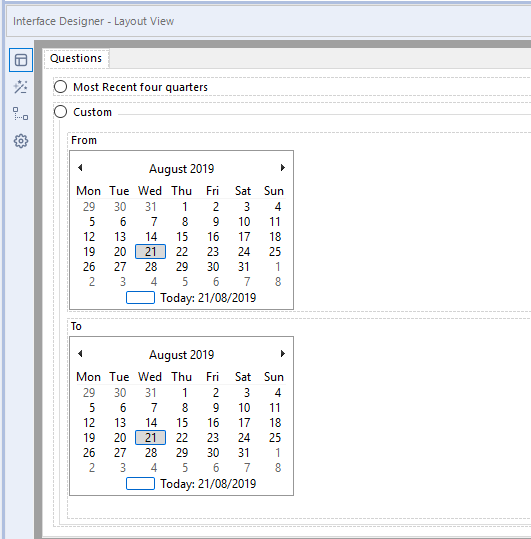Select day 22 in To calendar
This screenshot has width=531, height=539.
tap(182, 438)
